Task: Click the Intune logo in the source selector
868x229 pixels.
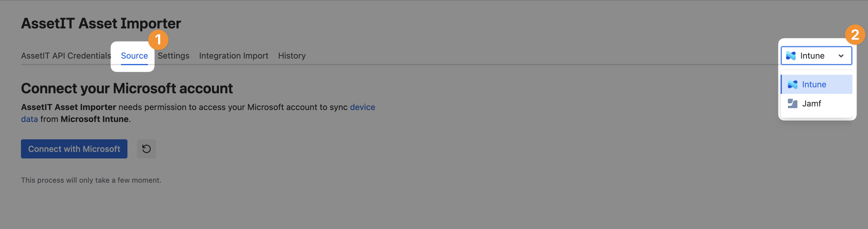Action: click(791, 56)
